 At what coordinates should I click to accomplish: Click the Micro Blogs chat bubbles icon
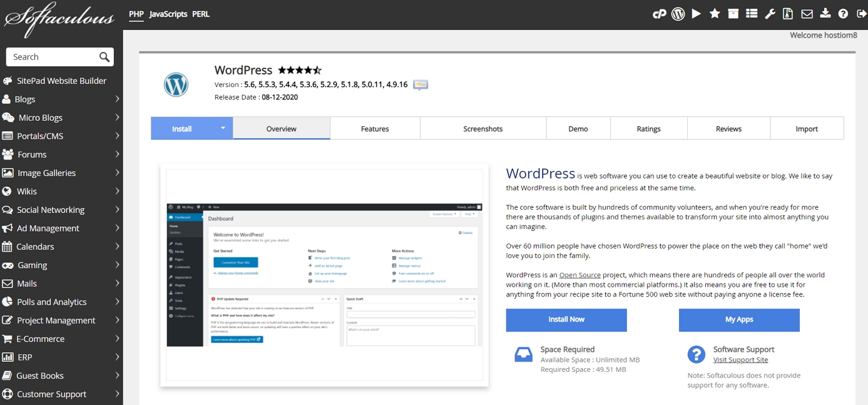click(x=8, y=118)
